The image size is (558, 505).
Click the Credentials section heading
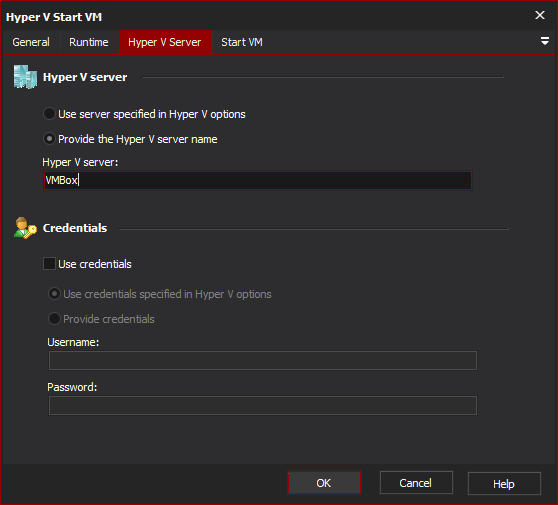coord(75,228)
